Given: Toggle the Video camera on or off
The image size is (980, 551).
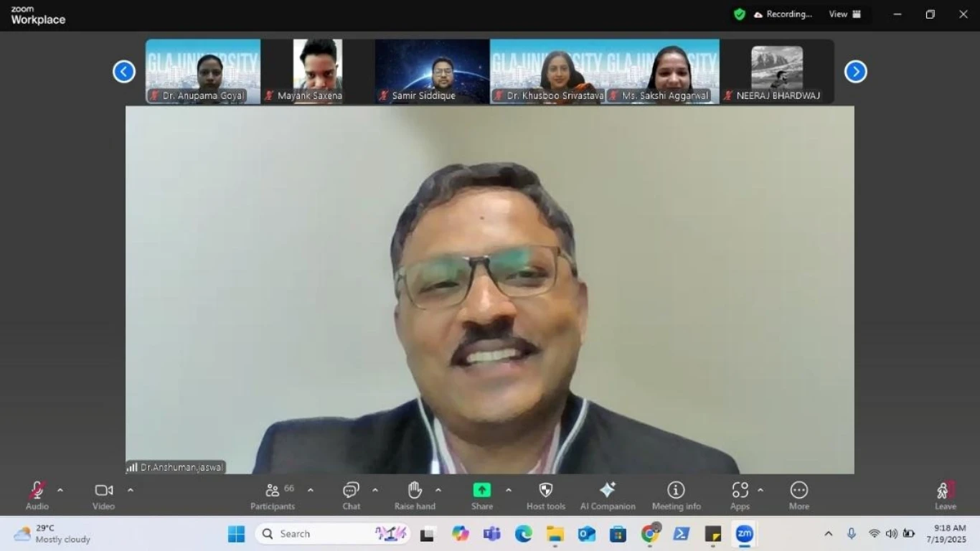Looking at the screenshot, I should coord(104,495).
